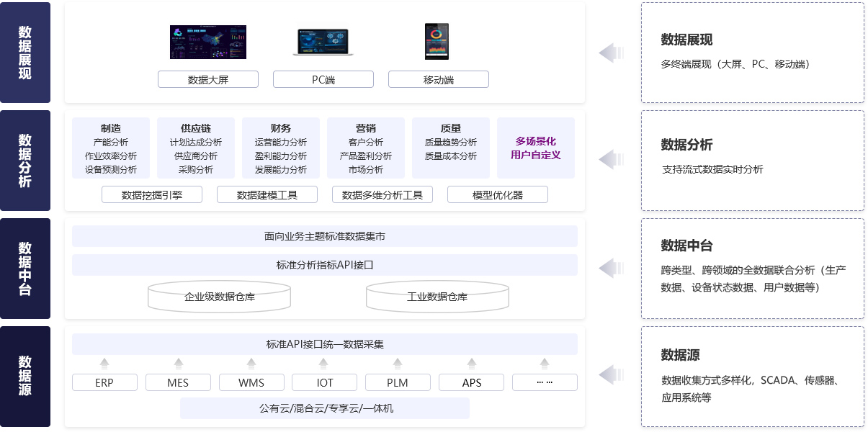This screenshot has height=432, width=868.
Task: Click the up arrow above the IOT box
Action: pyautogui.click(x=324, y=363)
